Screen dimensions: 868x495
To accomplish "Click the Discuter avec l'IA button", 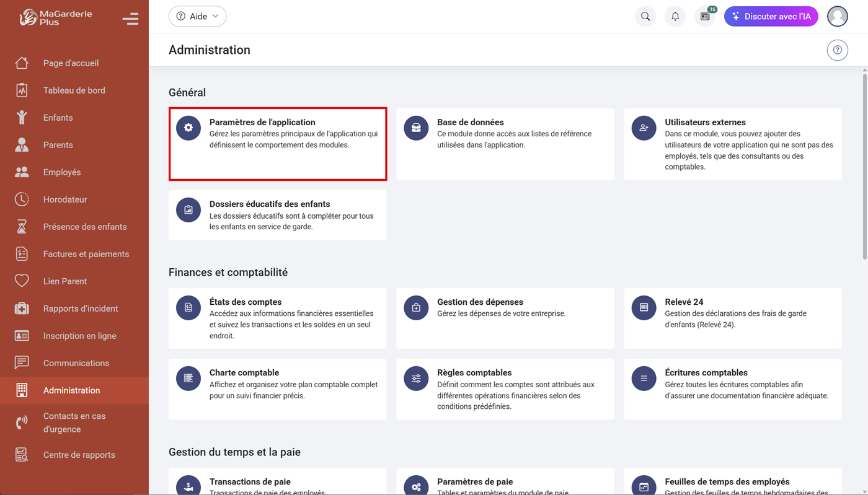I will pos(771,16).
